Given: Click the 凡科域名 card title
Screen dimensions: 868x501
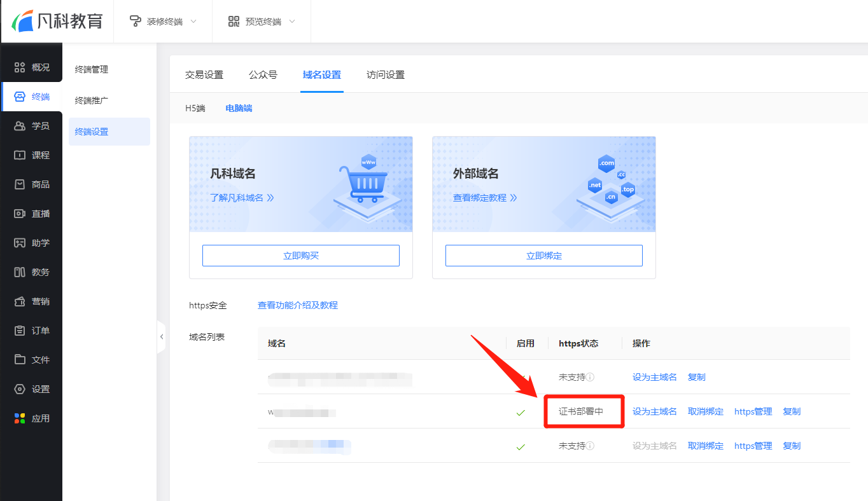Looking at the screenshot, I should point(233,174).
